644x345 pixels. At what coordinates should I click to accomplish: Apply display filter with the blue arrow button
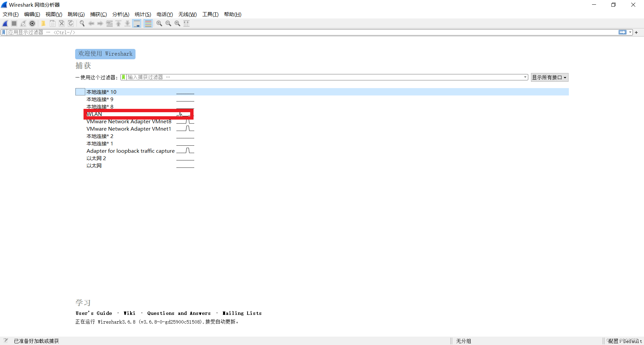pos(623,32)
